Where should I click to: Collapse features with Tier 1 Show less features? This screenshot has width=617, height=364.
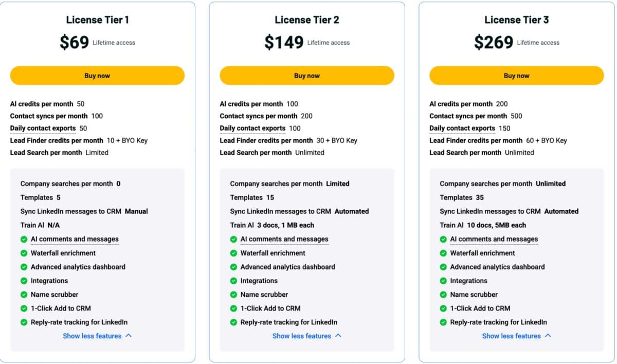tap(97, 336)
